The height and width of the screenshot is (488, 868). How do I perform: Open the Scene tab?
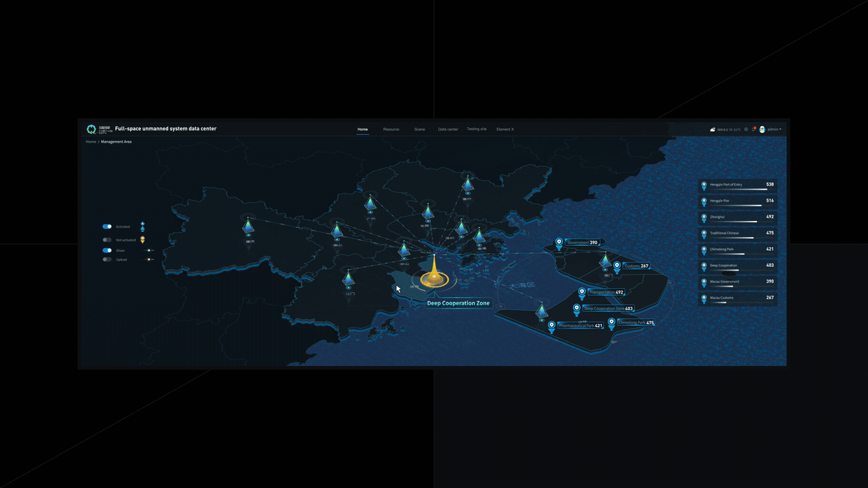pos(420,129)
